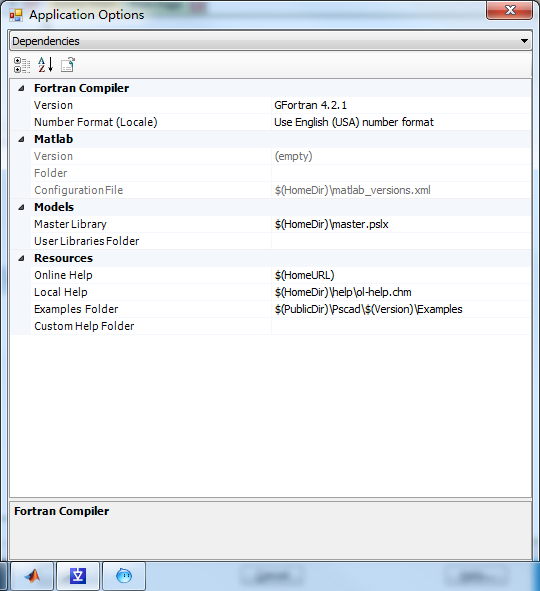Click the Application Options title icon
The width and height of the screenshot is (540, 591).
(16, 15)
